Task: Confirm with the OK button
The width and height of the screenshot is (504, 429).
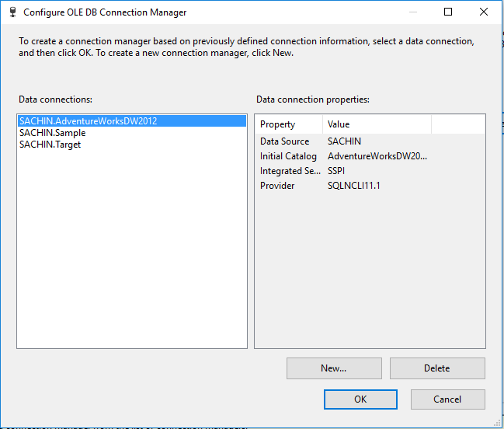Action: (360, 399)
